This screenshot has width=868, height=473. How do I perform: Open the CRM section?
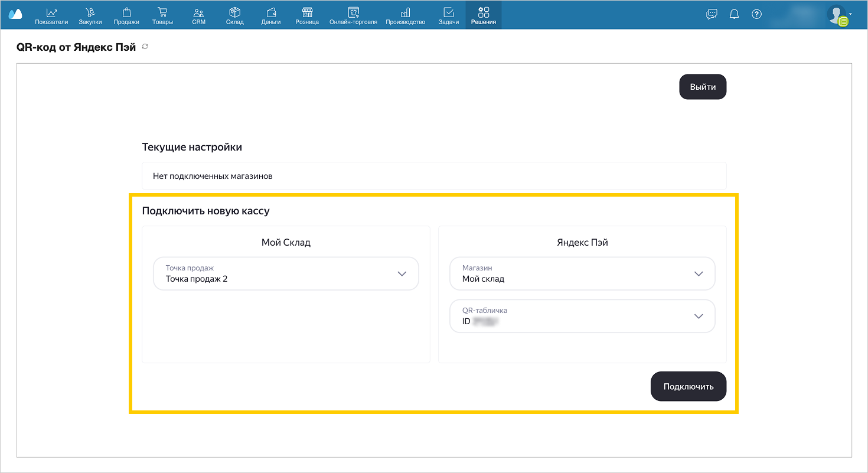click(x=199, y=16)
